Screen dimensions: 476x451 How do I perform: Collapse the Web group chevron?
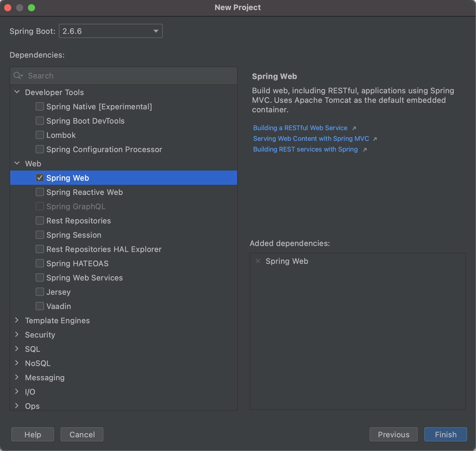17,163
